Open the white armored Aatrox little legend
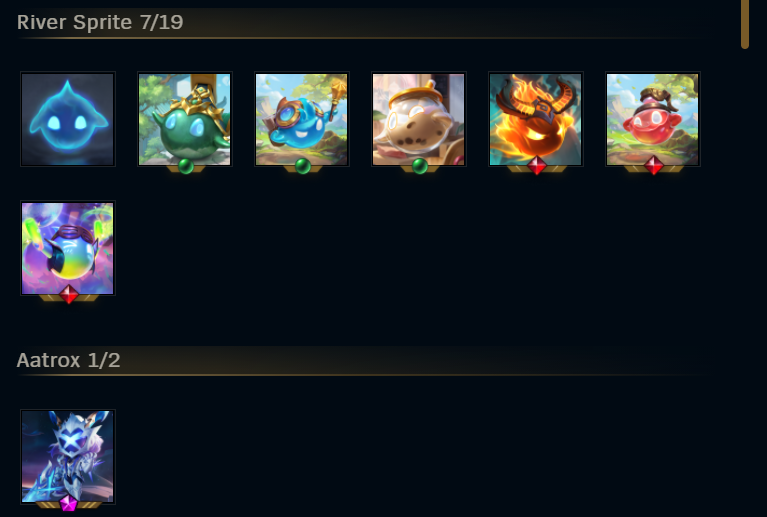 coord(68,456)
